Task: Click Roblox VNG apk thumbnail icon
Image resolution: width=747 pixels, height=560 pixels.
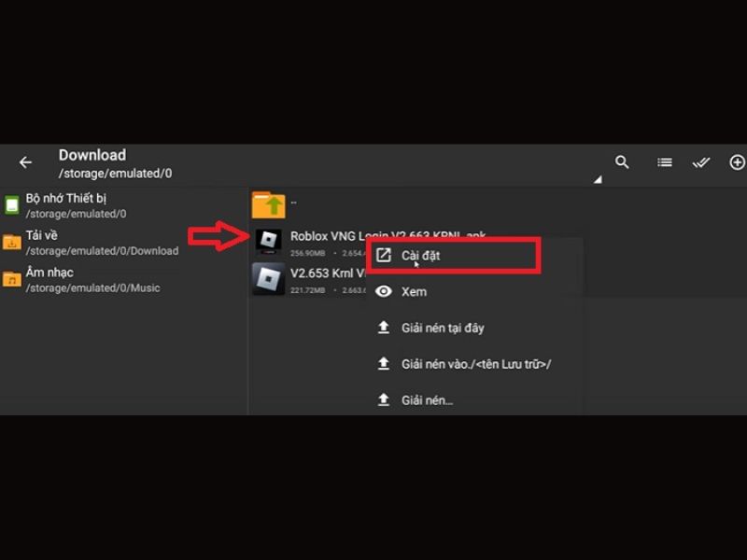Action: pyautogui.click(x=269, y=241)
